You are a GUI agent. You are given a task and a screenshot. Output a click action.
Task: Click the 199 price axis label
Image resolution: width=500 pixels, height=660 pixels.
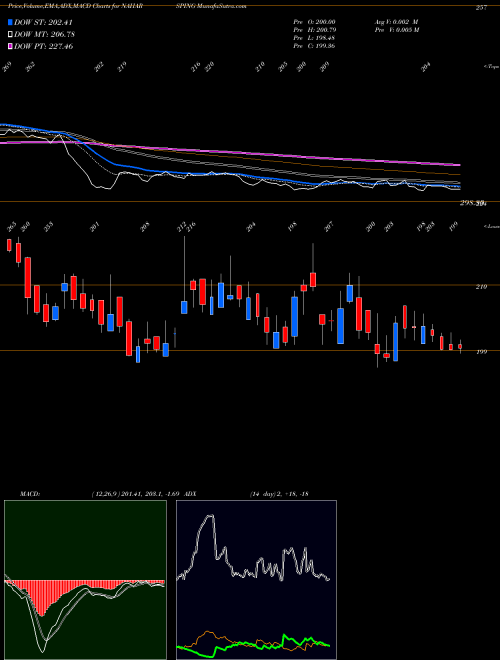(x=481, y=351)
